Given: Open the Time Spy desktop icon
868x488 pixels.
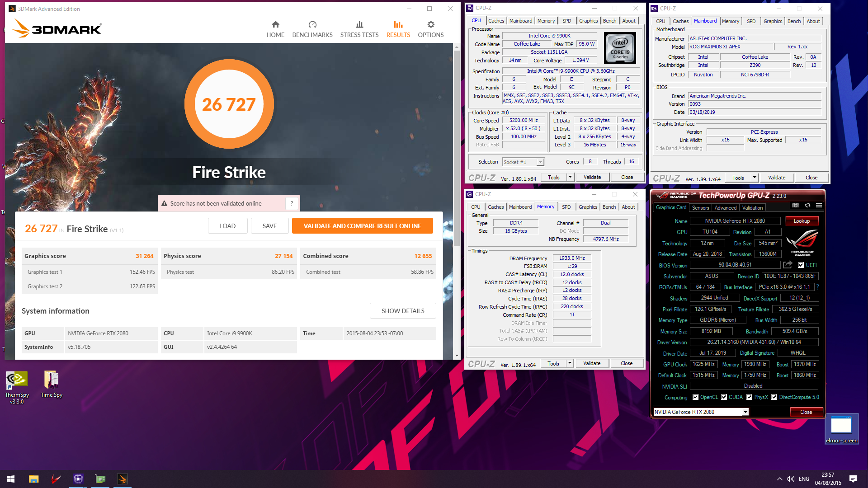Looking at the screenshot, I should point(52,384).
